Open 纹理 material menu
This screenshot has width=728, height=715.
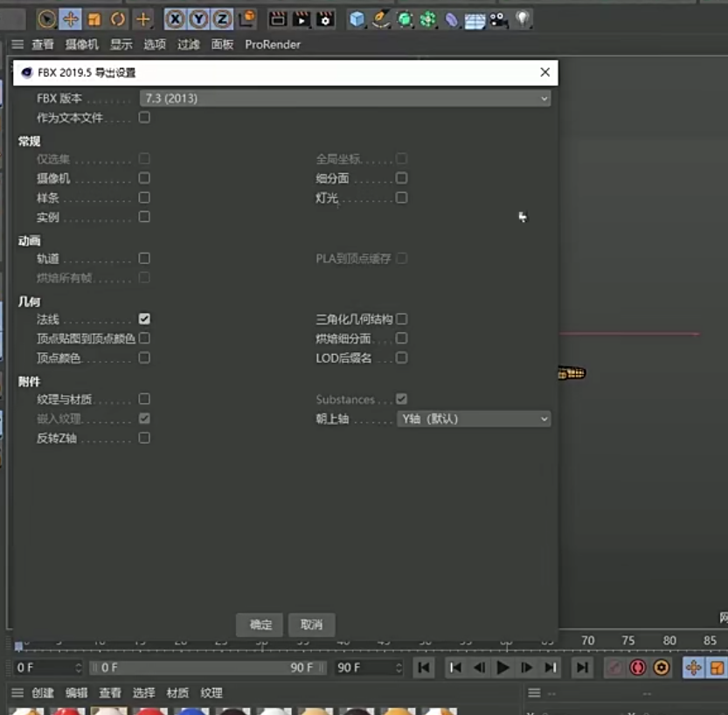[211, 693]
